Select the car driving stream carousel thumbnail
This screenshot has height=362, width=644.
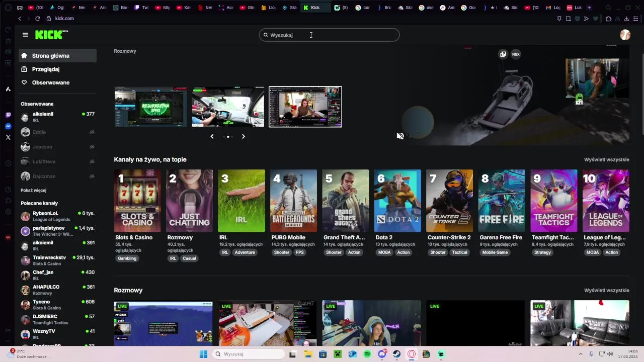[x=228, y=107]
